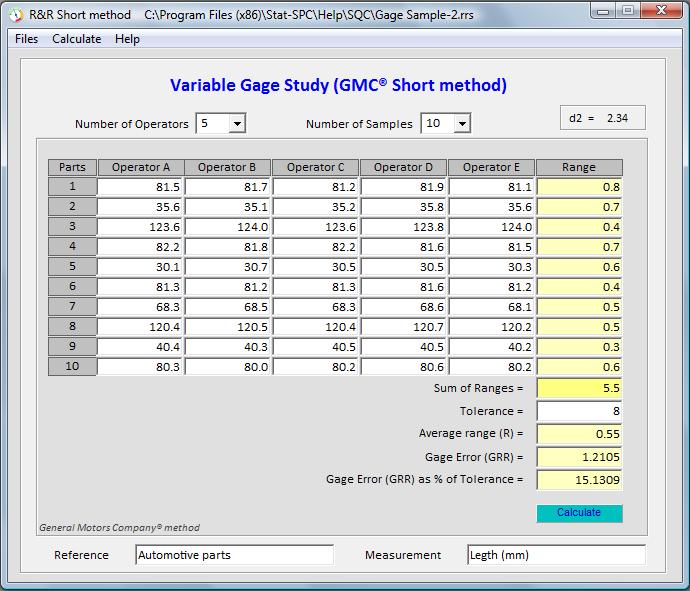Open the Calculate menu
690x591 pixels.
[77, 39]
